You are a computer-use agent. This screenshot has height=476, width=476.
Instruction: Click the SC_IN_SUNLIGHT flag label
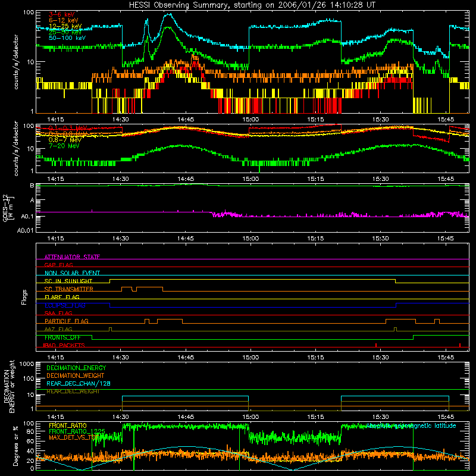[68, 281]
